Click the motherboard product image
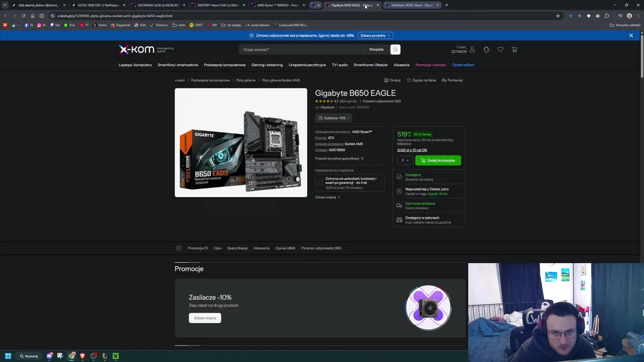The width and height of the screenshot is (644, 362). [x=241, y=143]
